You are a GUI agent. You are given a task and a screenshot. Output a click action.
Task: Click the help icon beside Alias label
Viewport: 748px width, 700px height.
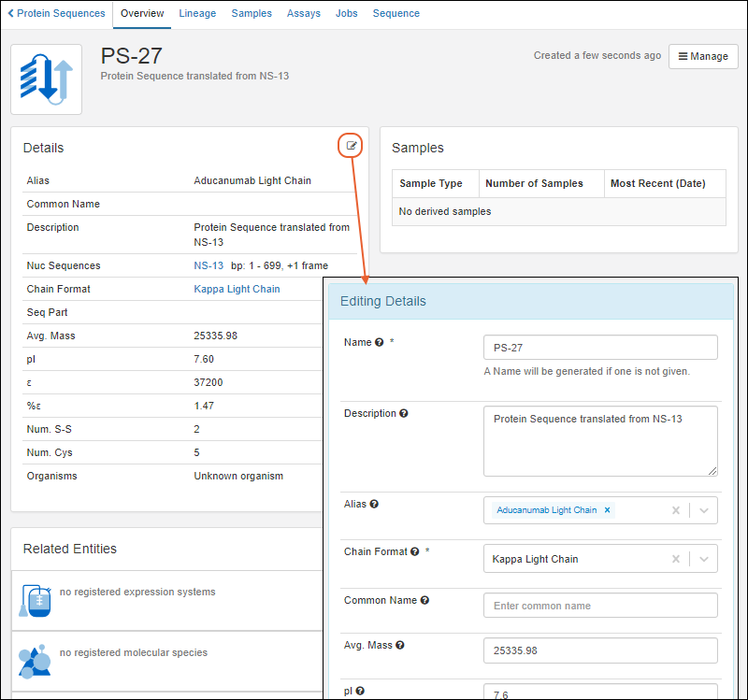point(374,504)
